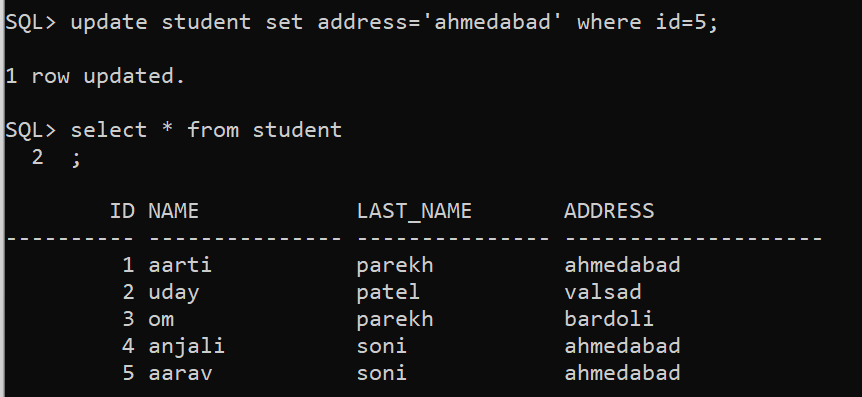
Task: Click 'ahmedabad' in aarav's row
Action: point(622,373)
